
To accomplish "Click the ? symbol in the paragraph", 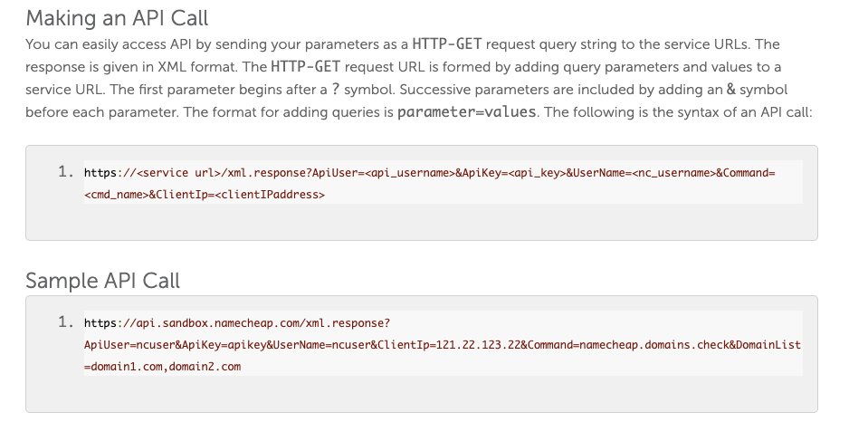I will [x=336, y=90].
